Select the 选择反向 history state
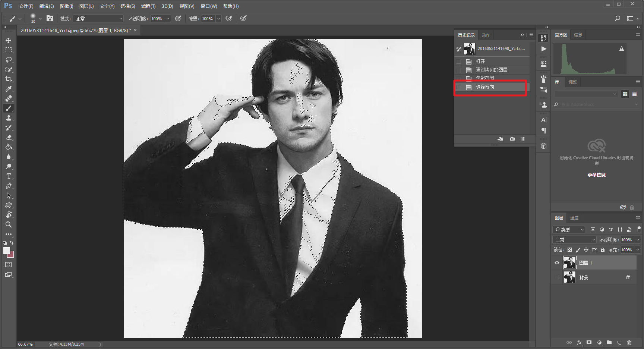Screen dimensions: 644x349 [492, 87]
